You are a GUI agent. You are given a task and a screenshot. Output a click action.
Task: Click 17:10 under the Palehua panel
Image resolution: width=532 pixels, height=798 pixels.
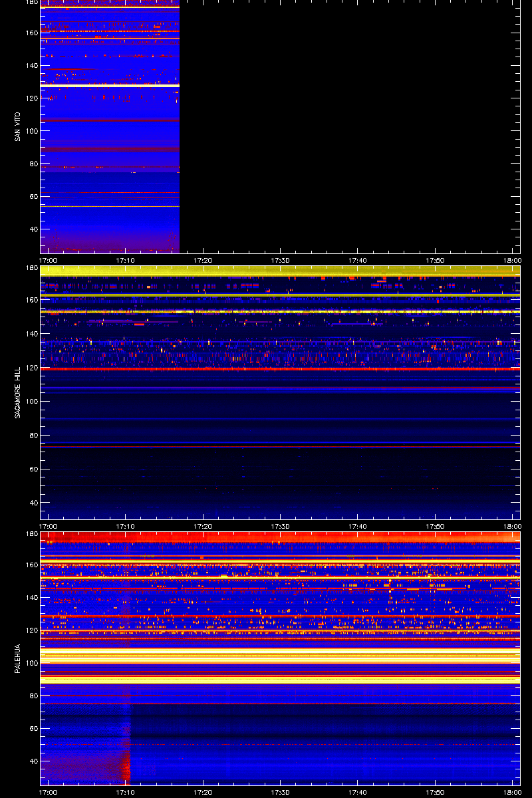point(126,793)
